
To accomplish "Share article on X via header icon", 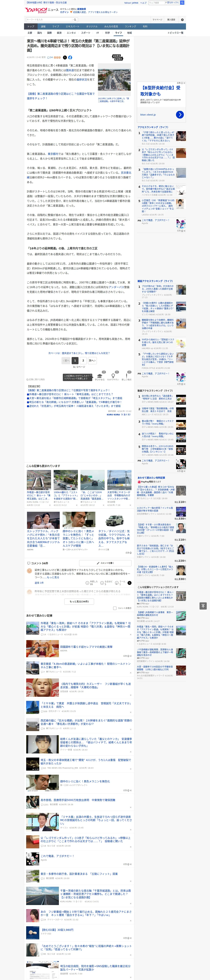I will click(x=65, y=57).
